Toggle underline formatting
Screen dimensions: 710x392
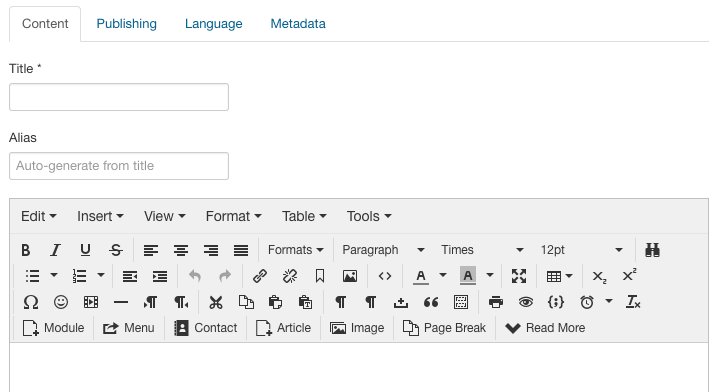(x=85, y=250)
